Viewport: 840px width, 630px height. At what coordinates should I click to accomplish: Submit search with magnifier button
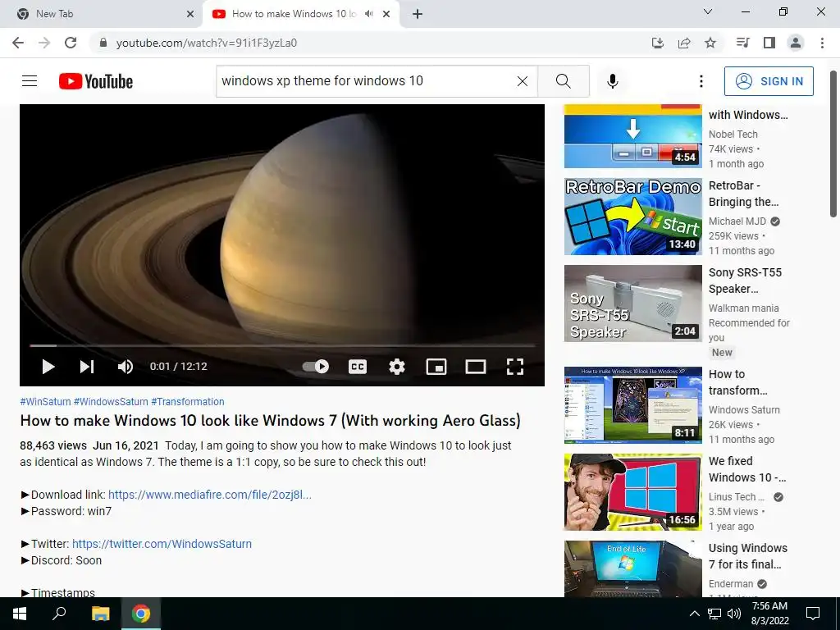click(x=563, y=81)
